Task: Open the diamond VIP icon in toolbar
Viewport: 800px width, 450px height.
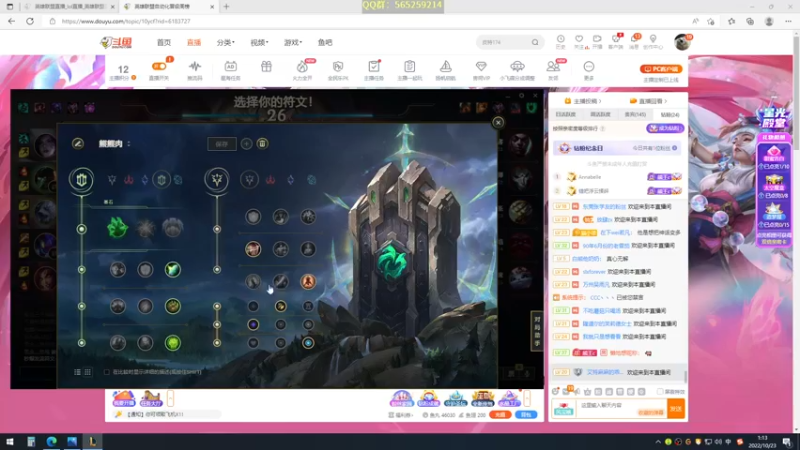Action: [481, 67]
